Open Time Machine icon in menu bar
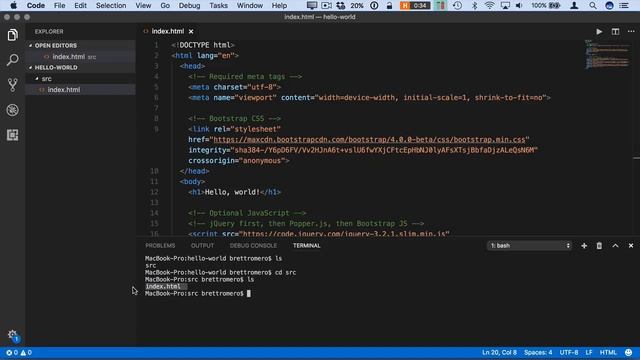This screenshot has height=360, width=640. pyautogui.click(x=458, y=6)
